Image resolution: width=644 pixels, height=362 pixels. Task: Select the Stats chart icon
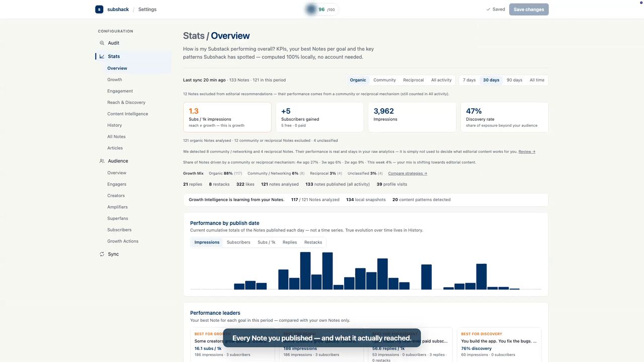[x=102, y=56]
